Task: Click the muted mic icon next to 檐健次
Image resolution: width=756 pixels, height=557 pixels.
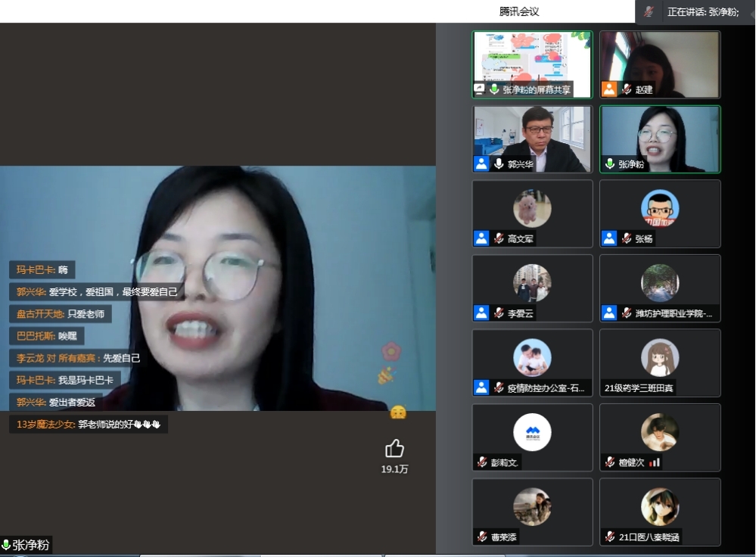Action: point(610,462)
